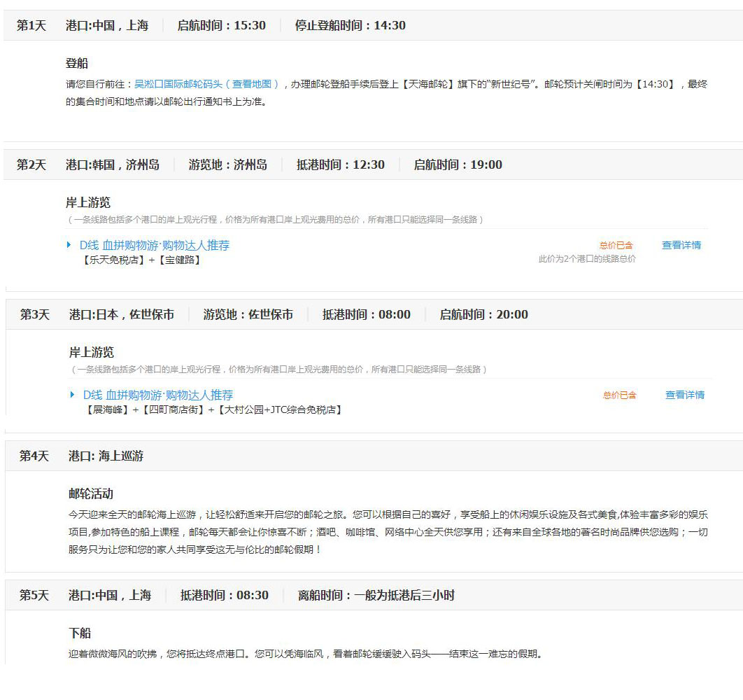Select the 第4天 海上巡游 header

tap(106, 456)
